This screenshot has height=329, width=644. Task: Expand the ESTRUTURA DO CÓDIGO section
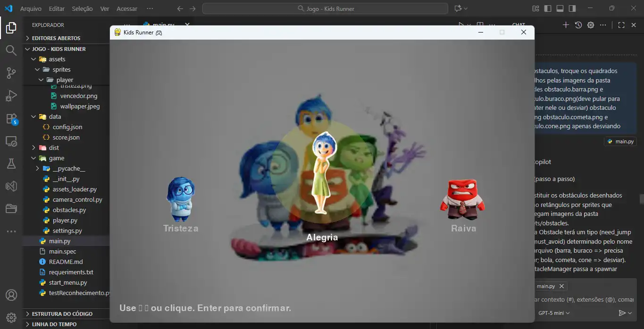coord(62,313)
